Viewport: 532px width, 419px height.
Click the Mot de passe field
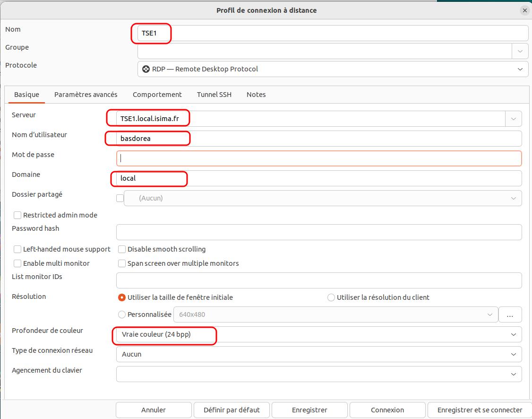point(319,158)
